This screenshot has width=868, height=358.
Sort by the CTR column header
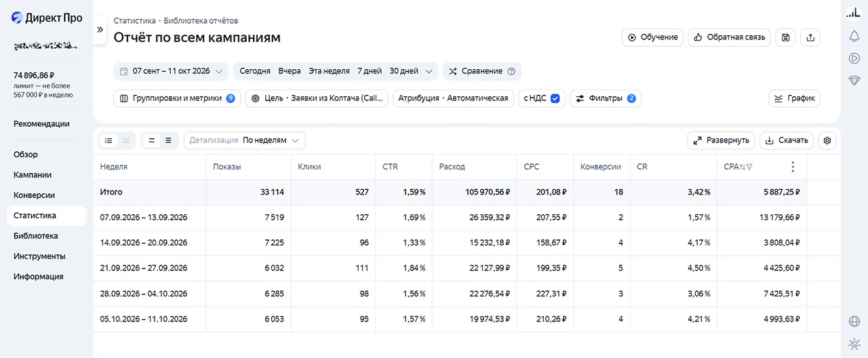(x=390, y=167)
